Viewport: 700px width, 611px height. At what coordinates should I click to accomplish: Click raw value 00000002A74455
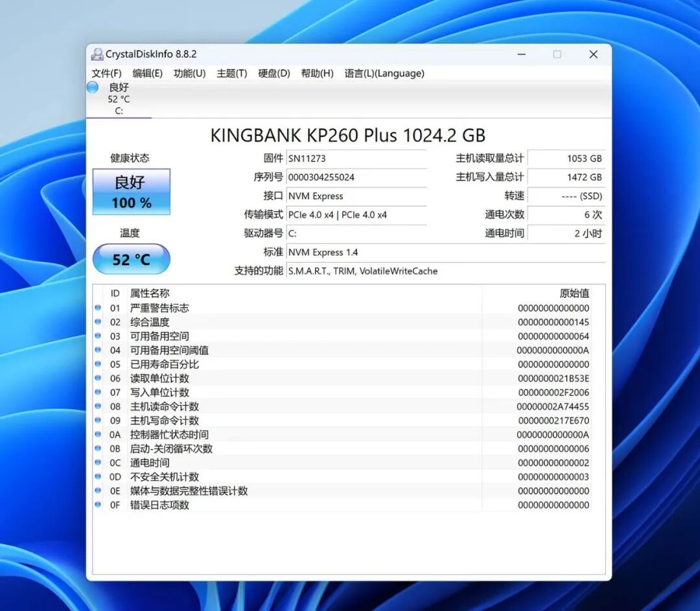553,407
